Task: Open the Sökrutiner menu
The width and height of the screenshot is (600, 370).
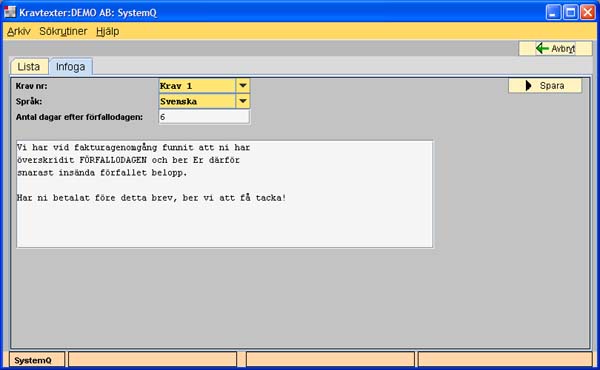Action: [63, 31]
